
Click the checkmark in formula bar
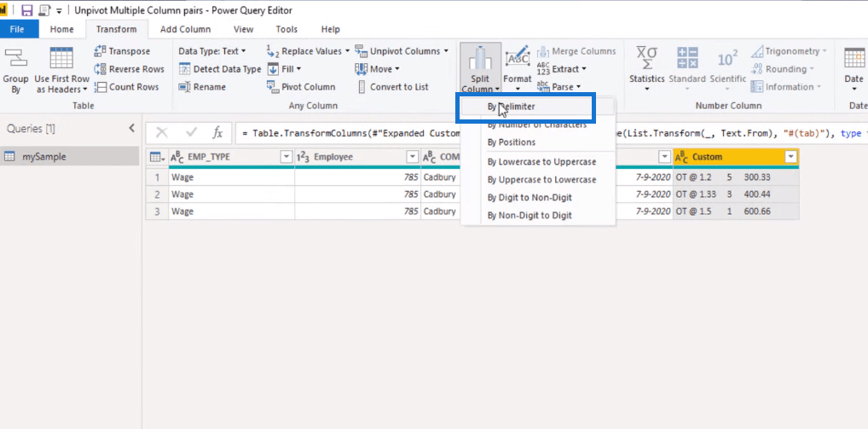192,132
